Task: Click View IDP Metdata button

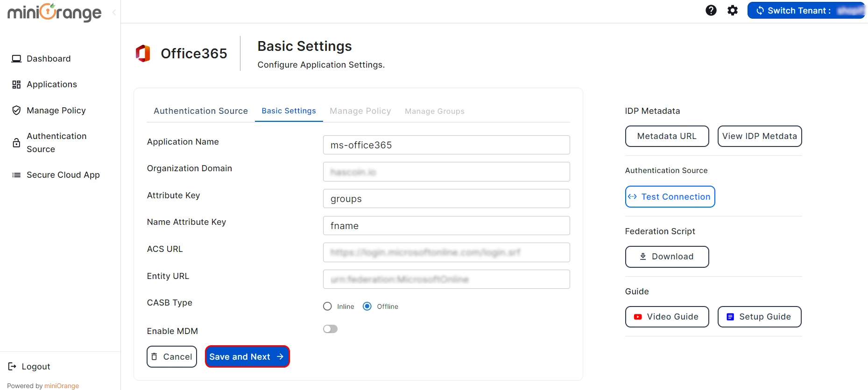Action: 760,136
